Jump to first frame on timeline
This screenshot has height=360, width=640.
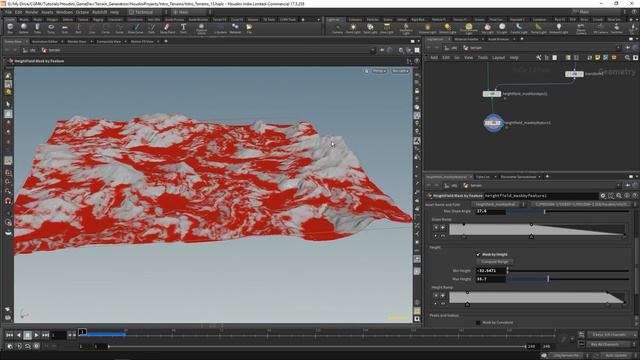coord(9,335)
